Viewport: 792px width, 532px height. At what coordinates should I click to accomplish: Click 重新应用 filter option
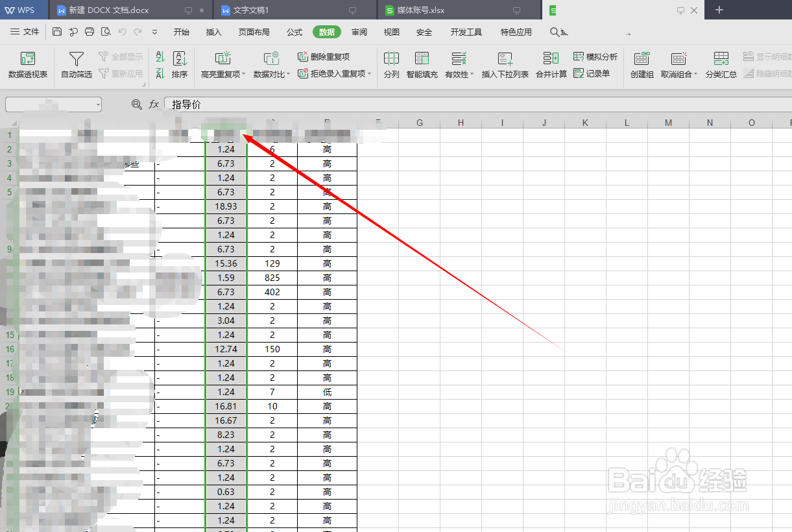pos(121,74)
